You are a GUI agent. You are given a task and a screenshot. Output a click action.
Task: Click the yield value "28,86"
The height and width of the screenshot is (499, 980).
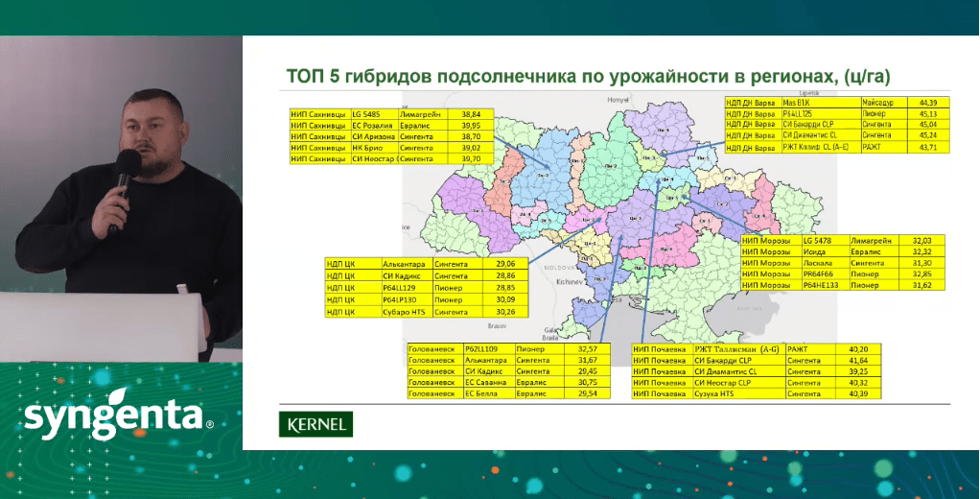pos(505,275)
